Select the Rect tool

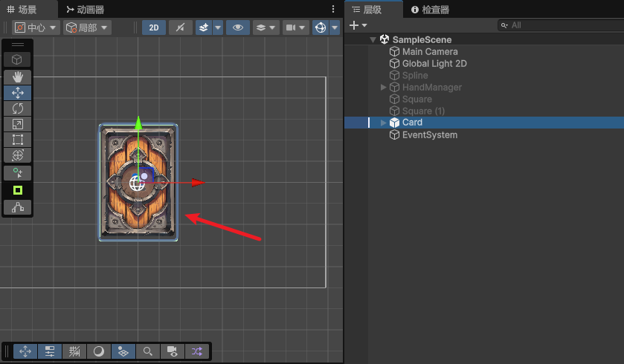coord(18,140)
